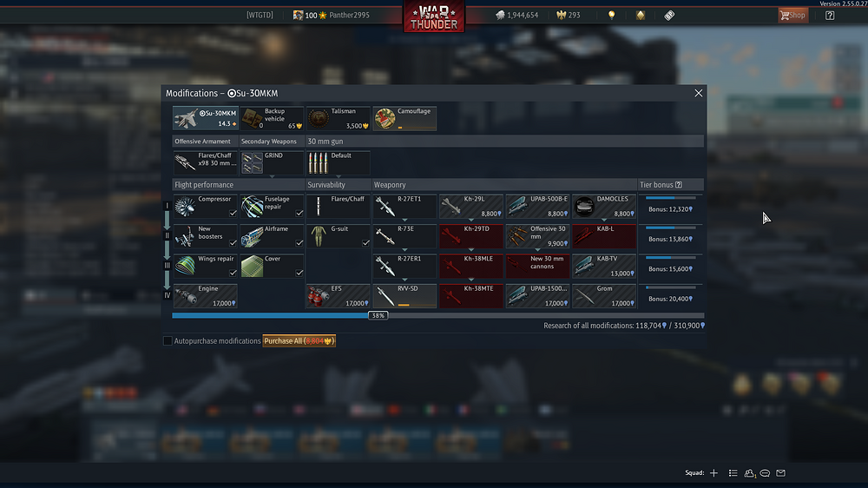Expand arrow below Offensive 30 mm
This screenshot has height=488, width=868.
(537, 250)
